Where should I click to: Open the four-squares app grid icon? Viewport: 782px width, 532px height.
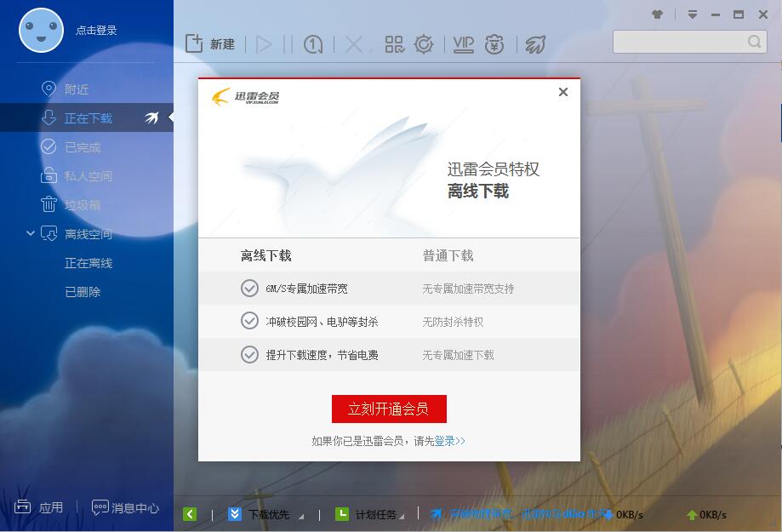coord(395,44)
